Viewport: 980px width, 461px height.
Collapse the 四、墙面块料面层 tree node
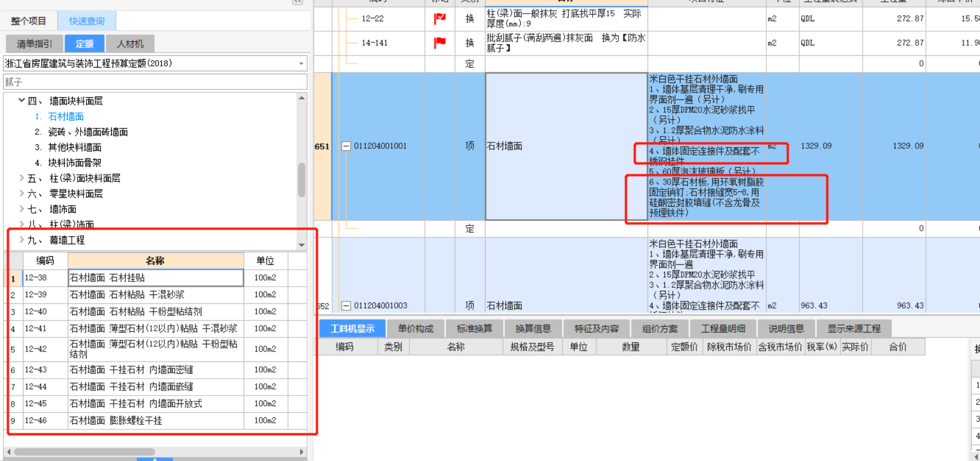point(21,101)
